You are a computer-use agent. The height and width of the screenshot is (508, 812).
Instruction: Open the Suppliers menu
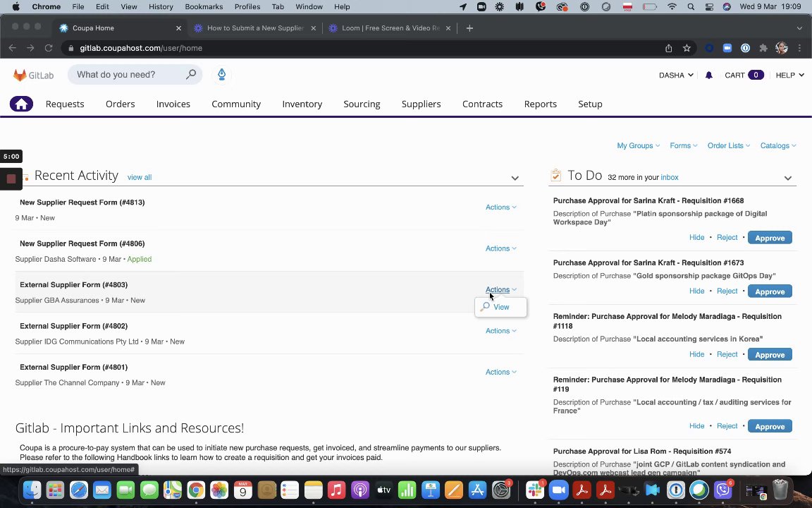point(421,104)
